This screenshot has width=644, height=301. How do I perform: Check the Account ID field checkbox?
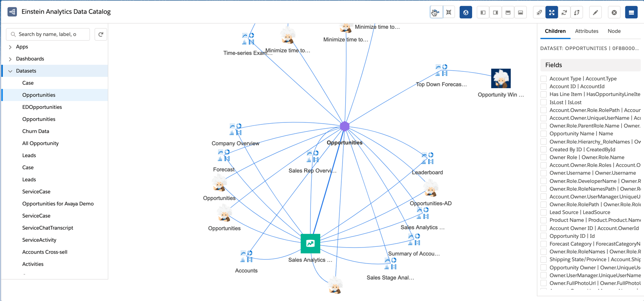click(544, 87)
